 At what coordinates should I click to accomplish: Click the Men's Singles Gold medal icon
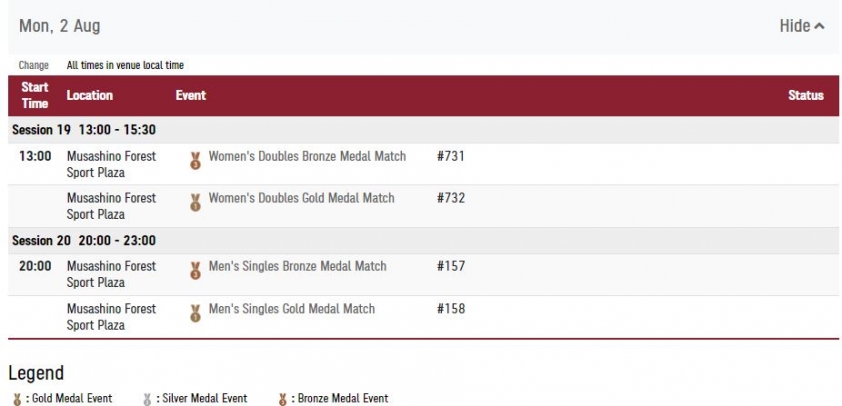[195, 313]
